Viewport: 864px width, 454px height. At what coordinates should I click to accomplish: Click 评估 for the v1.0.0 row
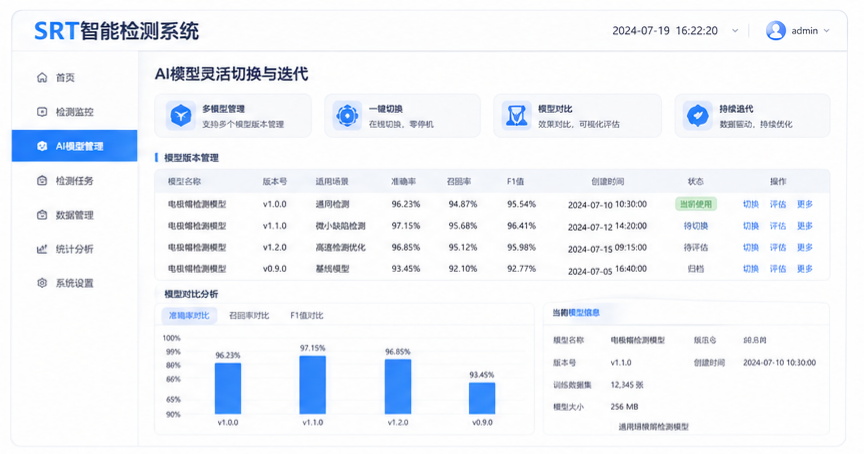[777, 204]
